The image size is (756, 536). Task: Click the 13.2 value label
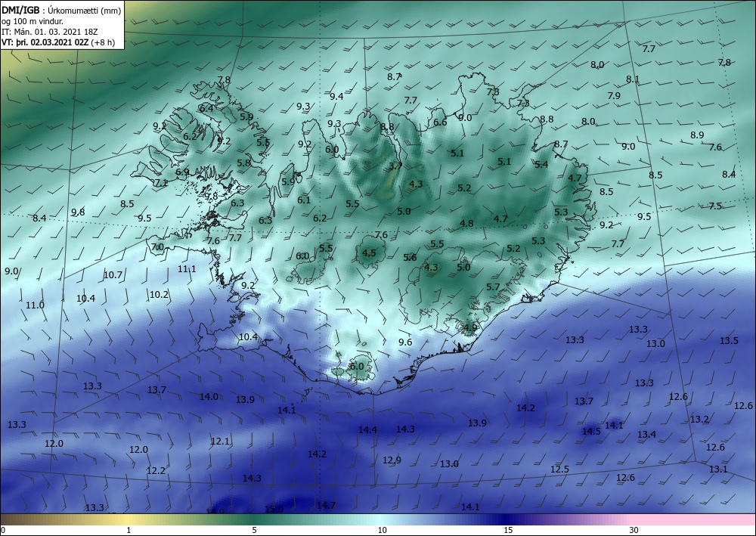[x=699, y=420]
